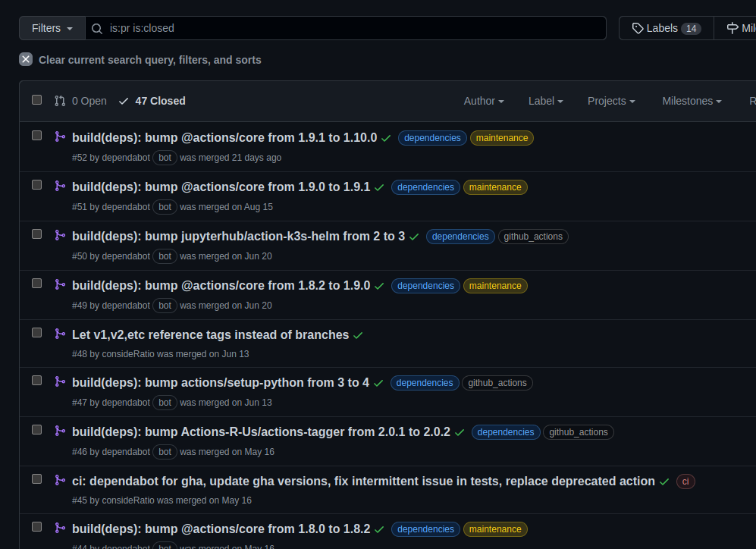Click maintenance label on PR #51

pos(495,187)
